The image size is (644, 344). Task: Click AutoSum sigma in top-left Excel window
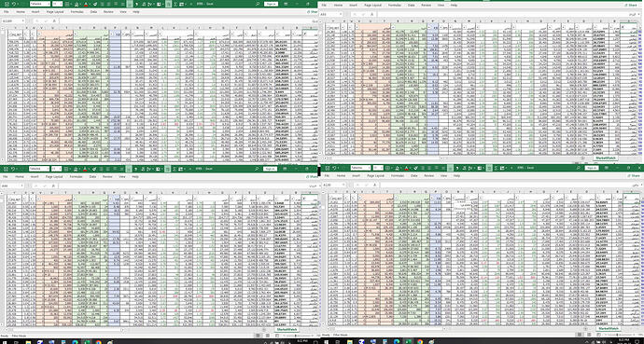[x=175, y=4]
